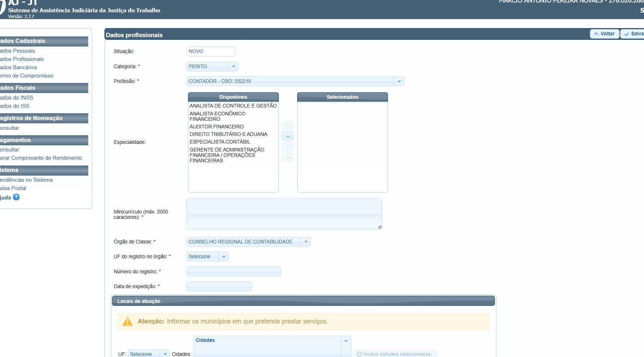Click the add-selected arrow between the lists
This screenshot has height=357, width=644.
[287, 126]
